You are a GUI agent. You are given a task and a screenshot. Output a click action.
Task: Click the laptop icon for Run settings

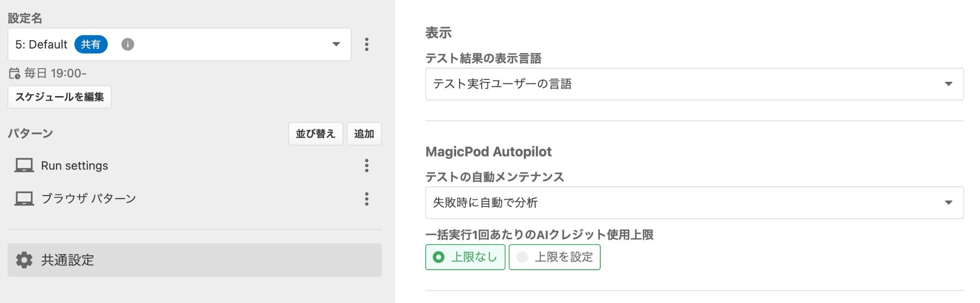(x=24, y=165)
